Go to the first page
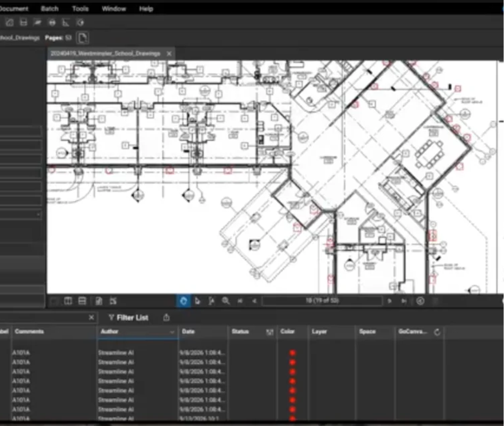Viewport: 504px width, 426px height. [x=240, y=301]
